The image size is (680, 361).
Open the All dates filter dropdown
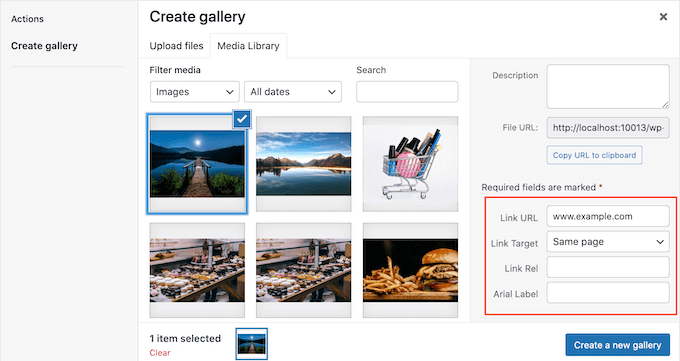tap(293, 92)
